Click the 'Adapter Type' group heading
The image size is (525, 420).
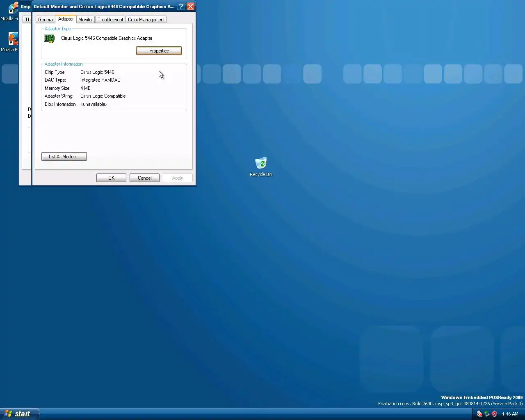58,29
